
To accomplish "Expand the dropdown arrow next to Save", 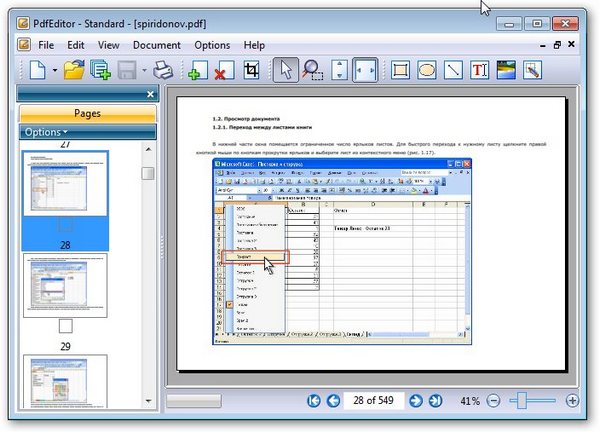I will 144,71.
